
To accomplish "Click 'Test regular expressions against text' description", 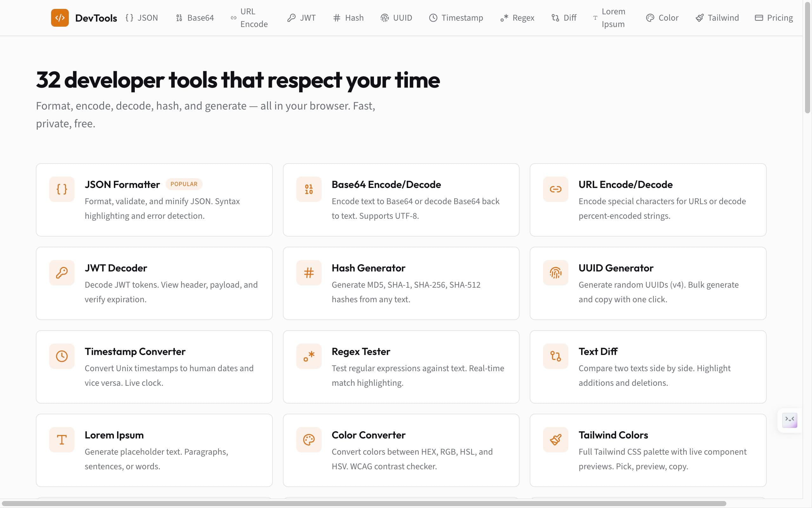I will point(418,376).
